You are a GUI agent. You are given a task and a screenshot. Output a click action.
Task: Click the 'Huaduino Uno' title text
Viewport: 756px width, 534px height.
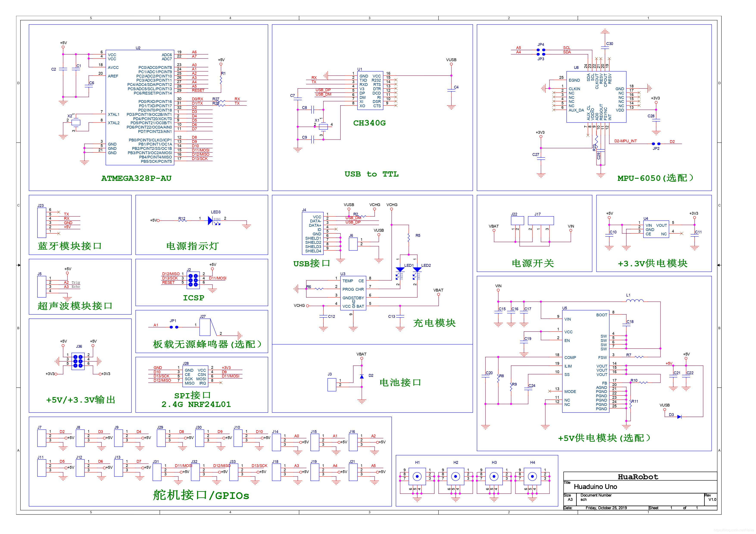595,487
